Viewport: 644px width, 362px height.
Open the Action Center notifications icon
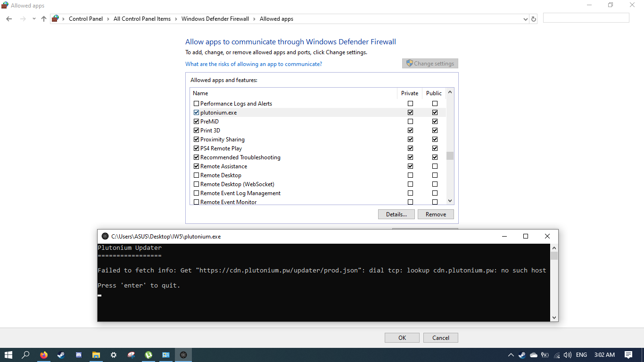coord(628,355)
